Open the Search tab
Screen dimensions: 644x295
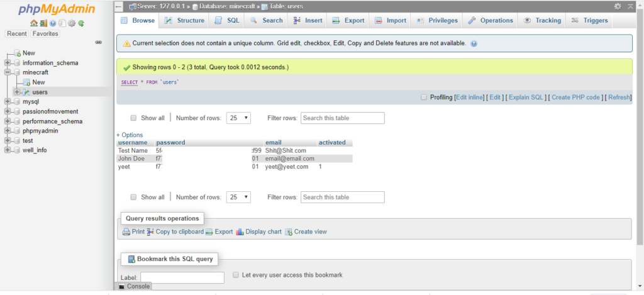(x=266, y=21)
